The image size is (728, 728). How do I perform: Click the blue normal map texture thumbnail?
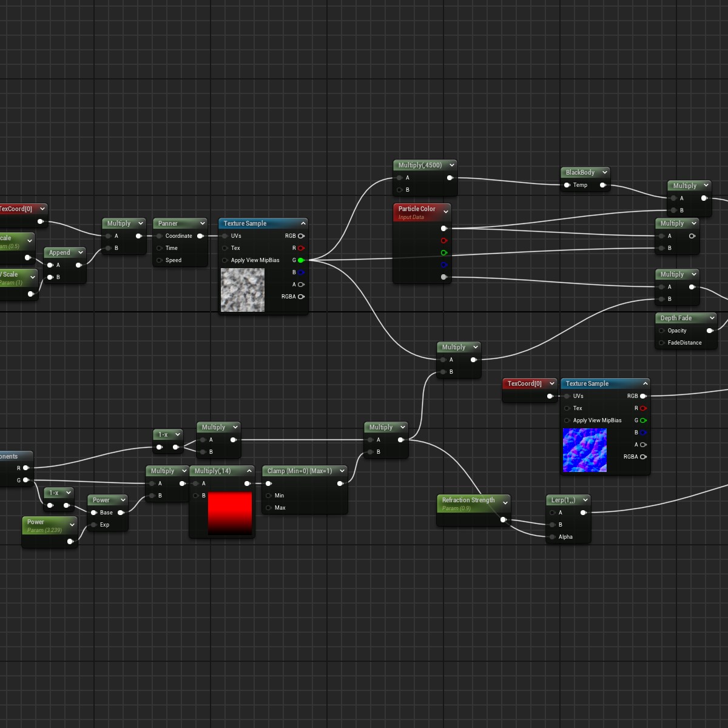coord(584,450)
